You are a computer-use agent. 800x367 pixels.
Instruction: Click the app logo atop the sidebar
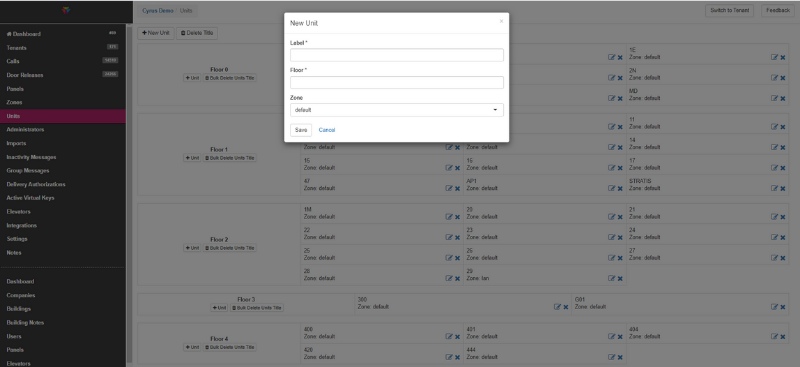click(66, 10)
